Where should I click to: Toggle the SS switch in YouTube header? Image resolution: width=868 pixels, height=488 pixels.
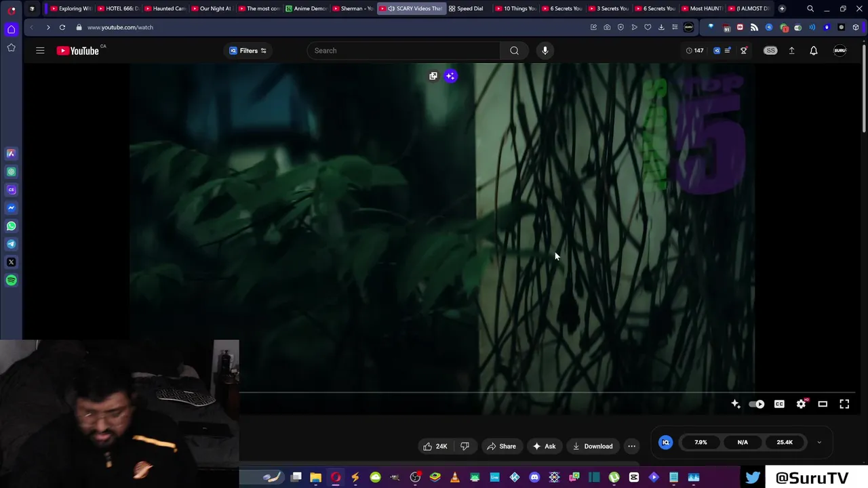pos(770,50)
